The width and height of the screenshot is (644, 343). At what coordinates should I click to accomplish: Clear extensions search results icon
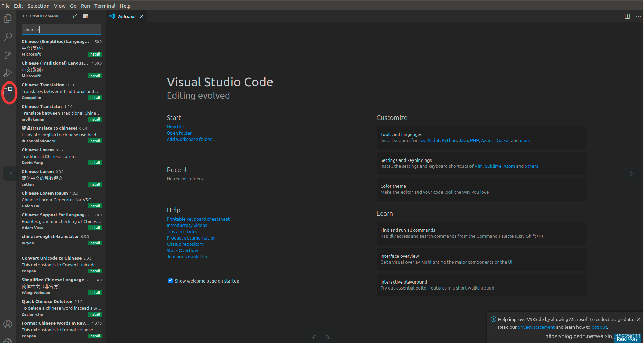[85, 16]
